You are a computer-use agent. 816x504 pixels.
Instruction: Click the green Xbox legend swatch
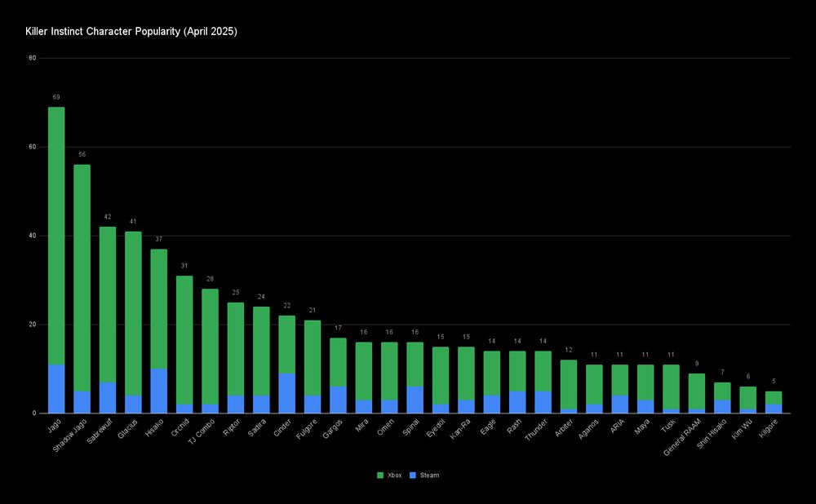click(380, 475)
